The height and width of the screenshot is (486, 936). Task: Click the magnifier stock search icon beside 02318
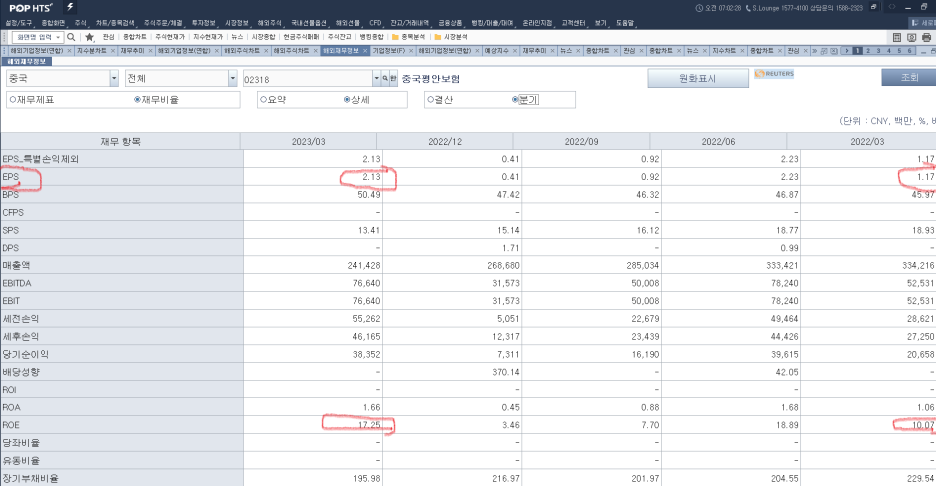point(386,78)
